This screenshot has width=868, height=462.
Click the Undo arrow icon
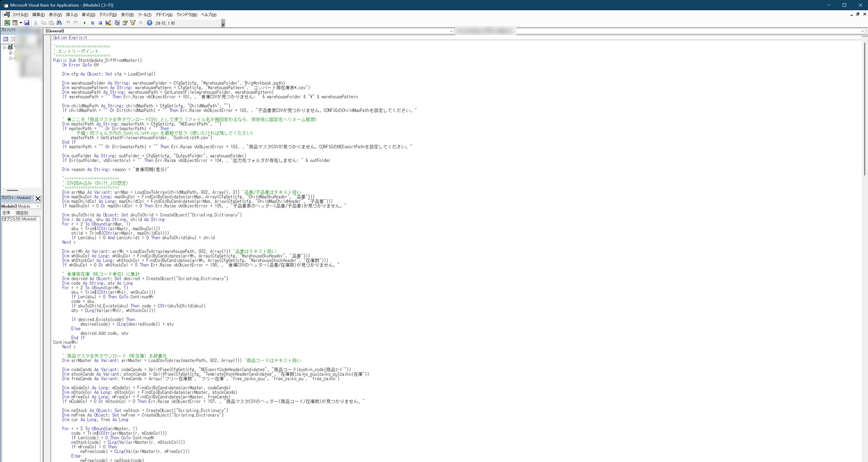68,23
